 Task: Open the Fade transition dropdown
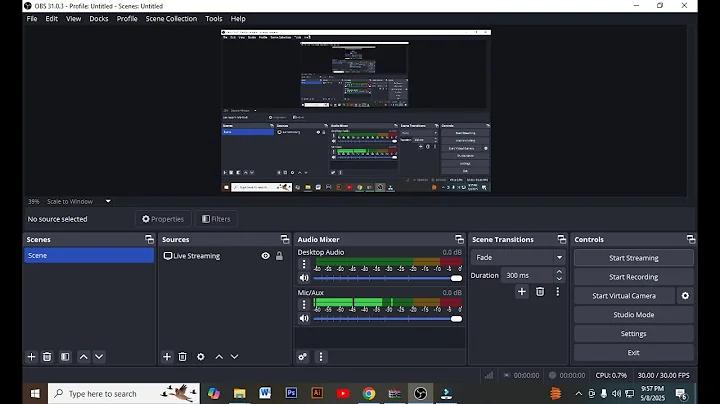[518, 257]
